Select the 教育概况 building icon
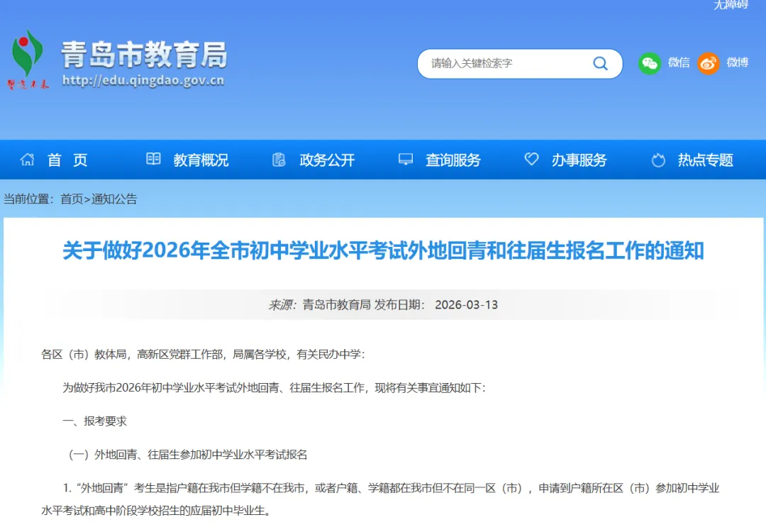The width and height of the screenshot is (766, 532). 152,160
